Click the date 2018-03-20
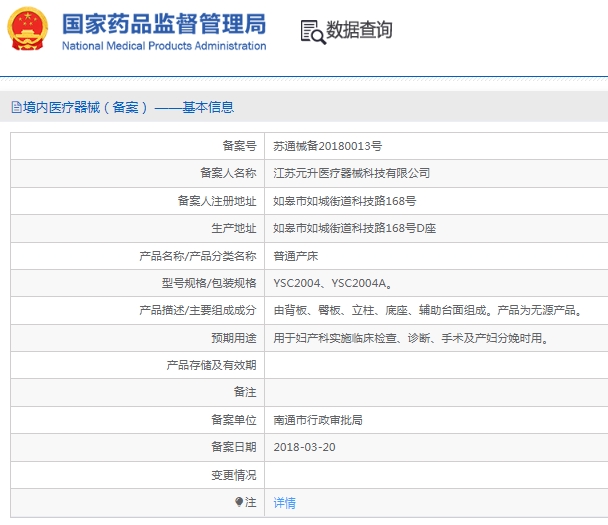Screen dimensions: 608x525 point(304,447)
